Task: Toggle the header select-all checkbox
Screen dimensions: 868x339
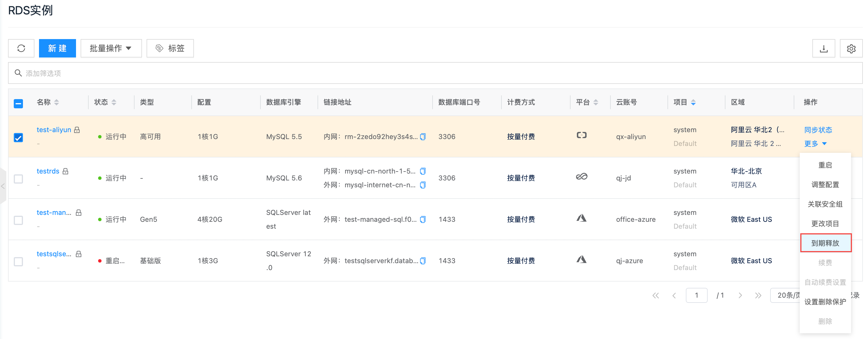Action: [19, 103]
